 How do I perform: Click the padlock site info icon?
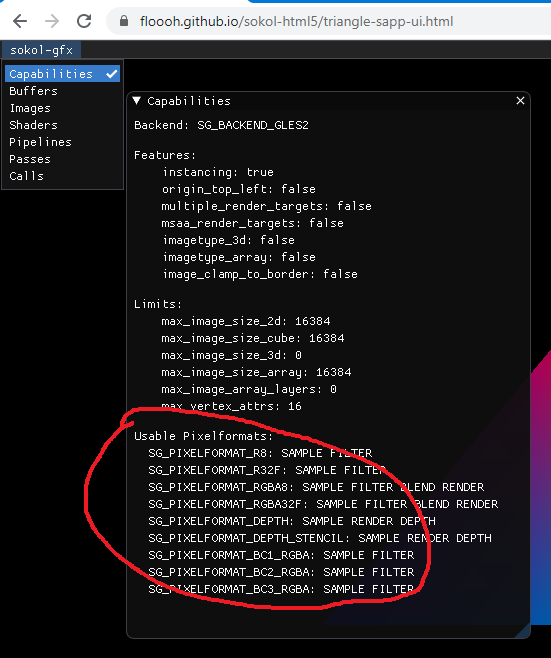[124, 21]
